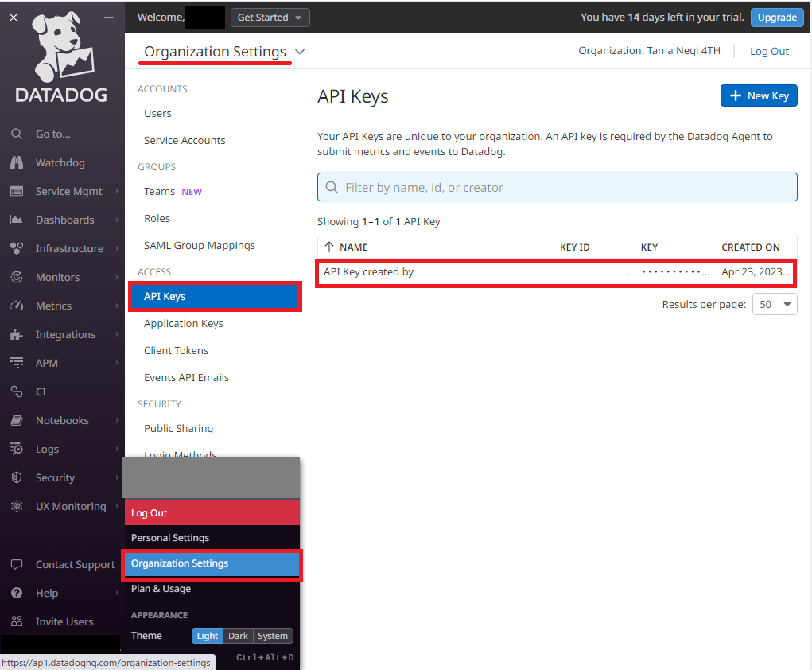Click the Dashboards chart icon
Screen dimensions: 812x670
point(17,220)
